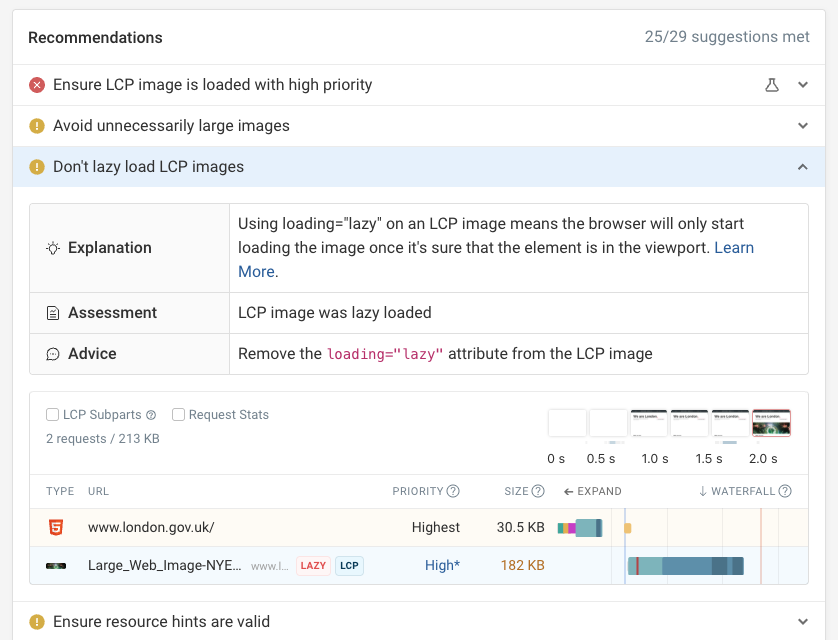Select the 2.0 s filmstrip thumbnail
The height and width of the screenshot is (640, 838).
pos(771,423)
